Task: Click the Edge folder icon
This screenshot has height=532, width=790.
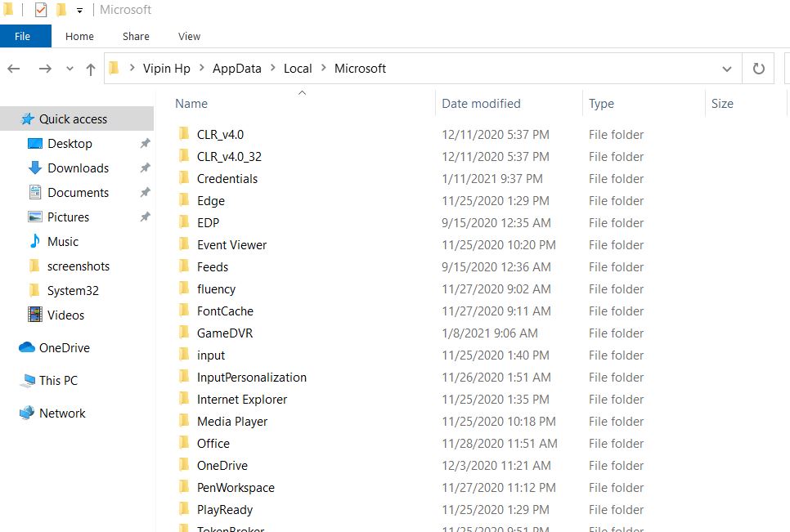Action: point(184,200)
